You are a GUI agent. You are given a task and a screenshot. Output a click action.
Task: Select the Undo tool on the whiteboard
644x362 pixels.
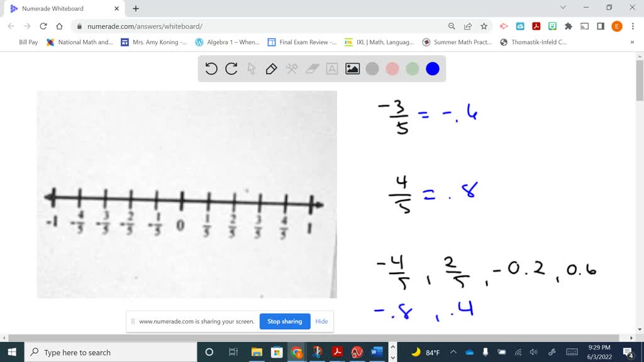click(211, 69)
